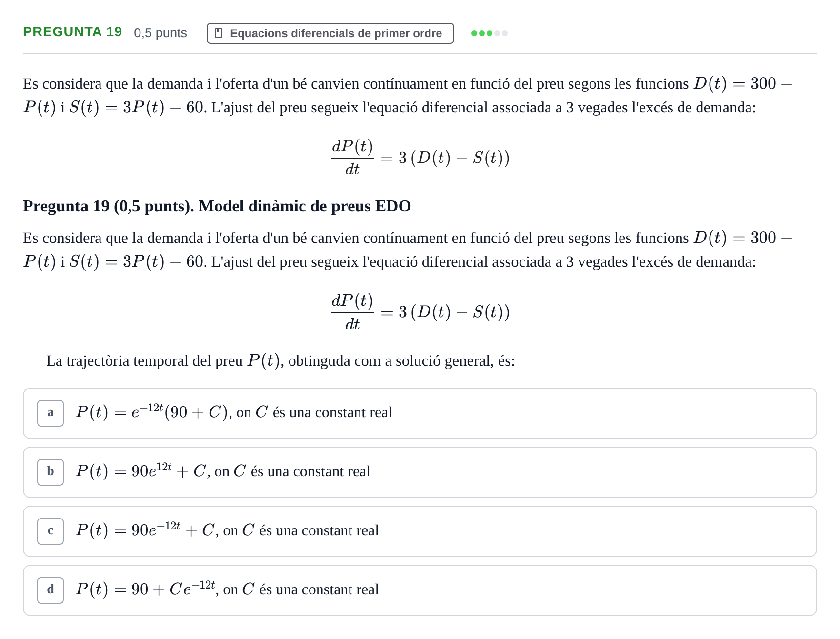Click the first dP(t)/dt differential equation
The image size is (840, 639).
click(x=420, y=158)
